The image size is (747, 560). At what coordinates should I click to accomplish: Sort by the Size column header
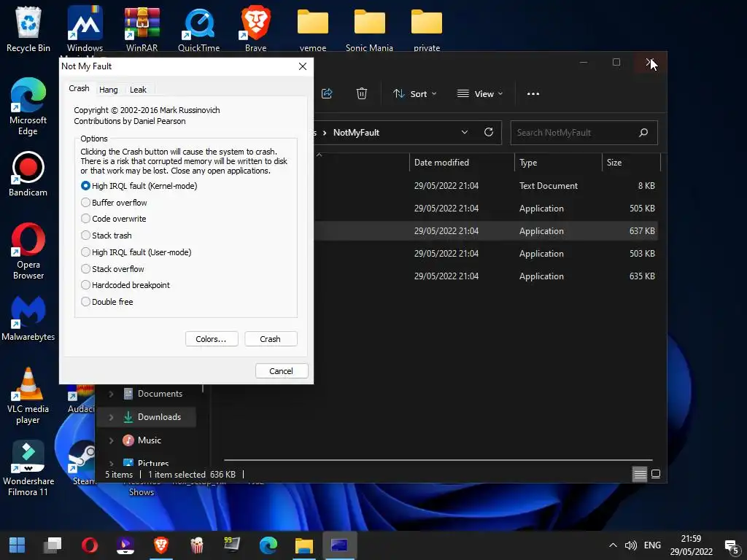point(632,163)
